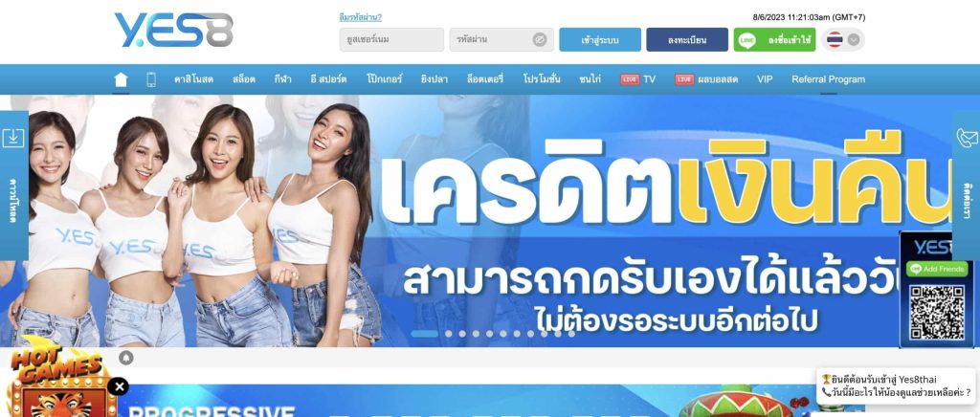Click the QR code image
Screen dimensions: 980x417
tap(937, 312)
